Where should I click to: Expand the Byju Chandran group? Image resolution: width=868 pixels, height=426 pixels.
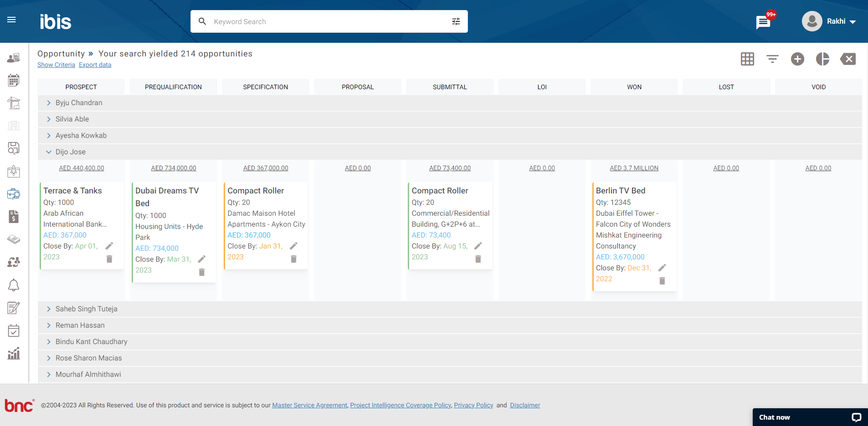point(49,102)
